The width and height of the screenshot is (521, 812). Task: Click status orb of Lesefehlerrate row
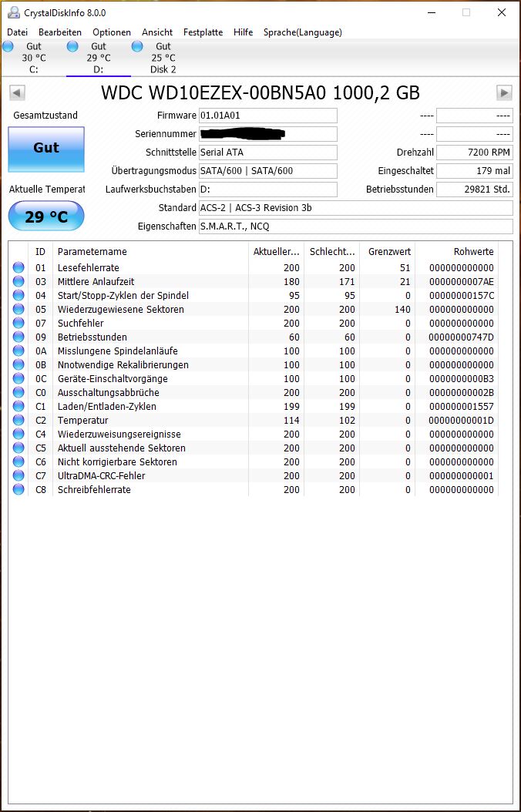(18, 268)
